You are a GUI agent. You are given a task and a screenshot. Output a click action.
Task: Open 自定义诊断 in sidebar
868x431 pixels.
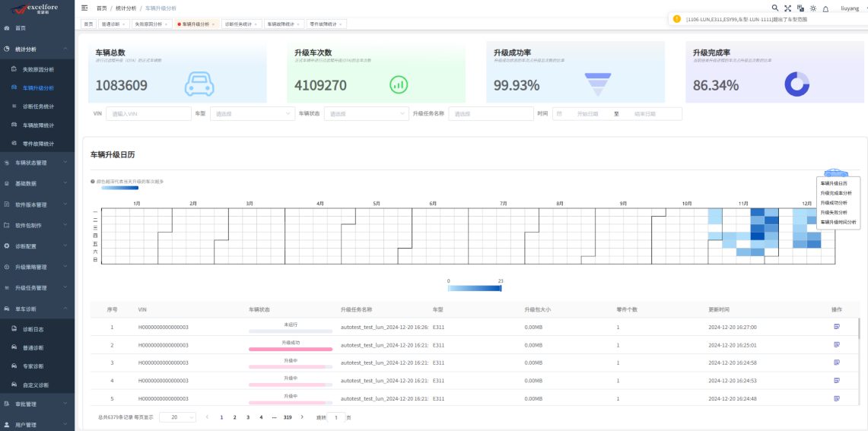[37, 385]
